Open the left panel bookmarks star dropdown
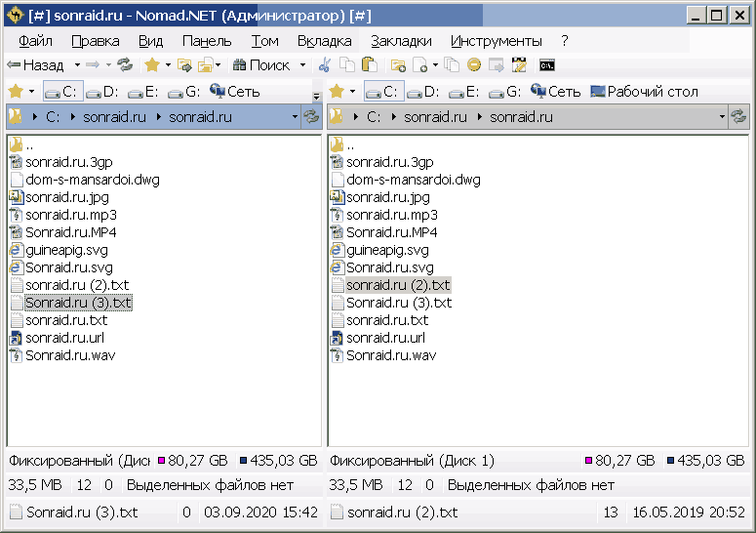 coord(32,91)
